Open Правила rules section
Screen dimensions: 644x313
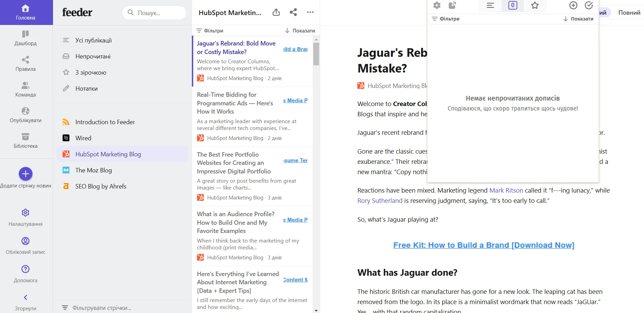point(26,64)
